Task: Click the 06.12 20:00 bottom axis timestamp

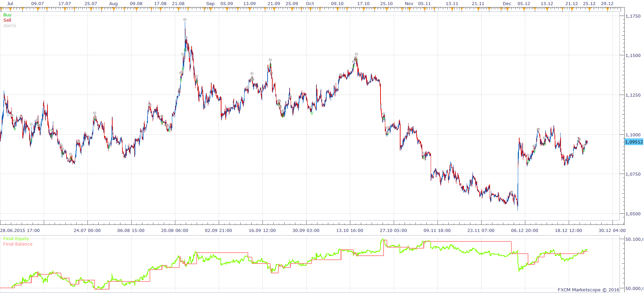Action: click(525, 231)
